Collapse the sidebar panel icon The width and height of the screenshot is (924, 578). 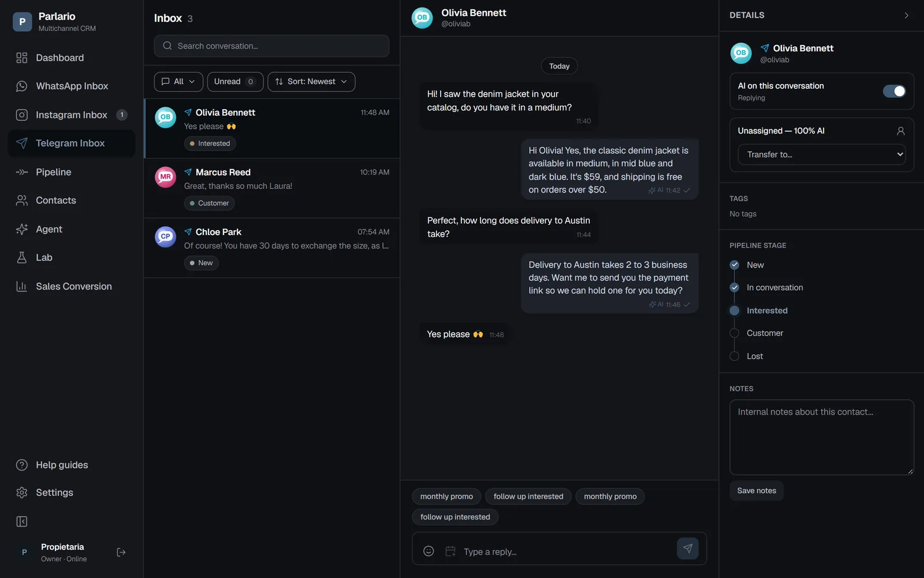22,522
